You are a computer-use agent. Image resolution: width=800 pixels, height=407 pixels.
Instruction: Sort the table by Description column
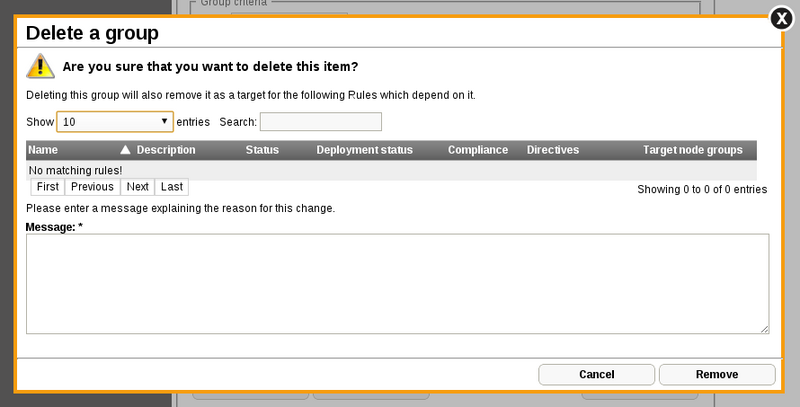(x=166, y=150)
